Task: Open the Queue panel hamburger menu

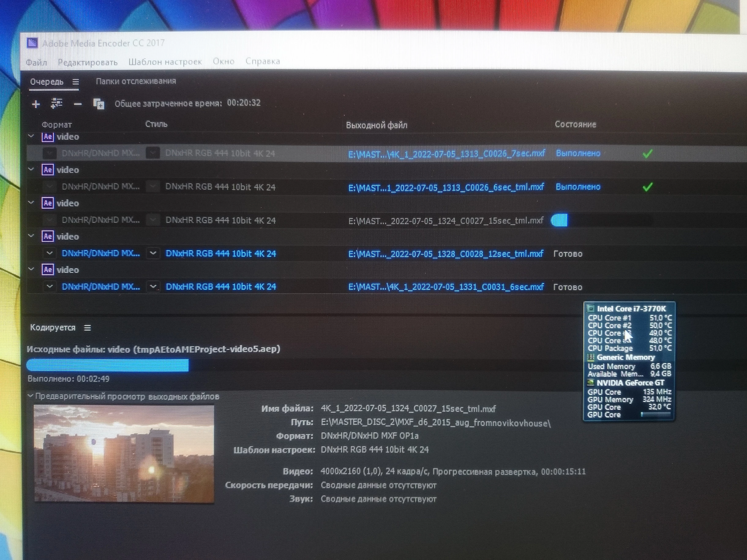Action: click(x=76, y=82)
